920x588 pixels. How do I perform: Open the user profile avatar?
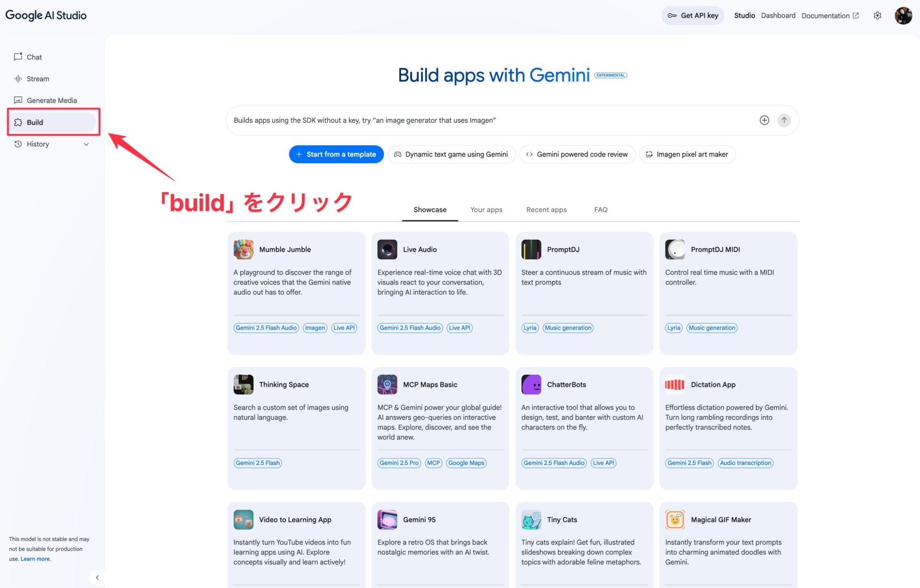click(x=903, y=15)
